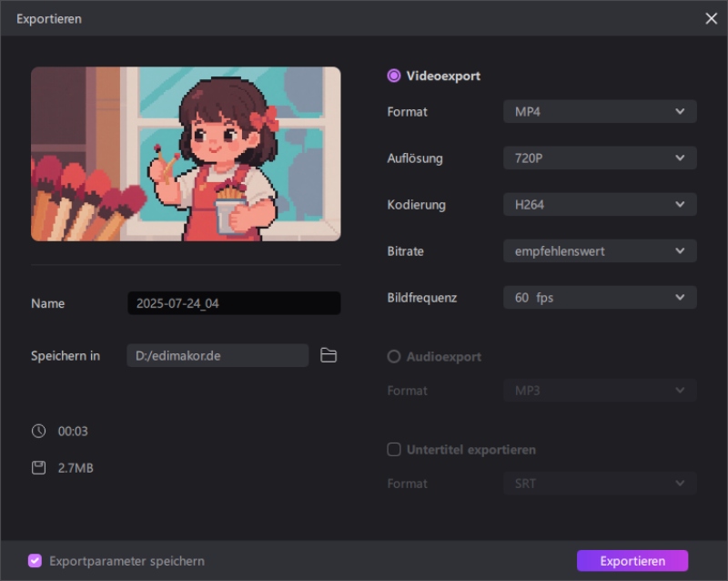This screenshot has width=728, height=581.
Task: Expand the Bitrate empfehlenswert dropdown
Action: 600,251
